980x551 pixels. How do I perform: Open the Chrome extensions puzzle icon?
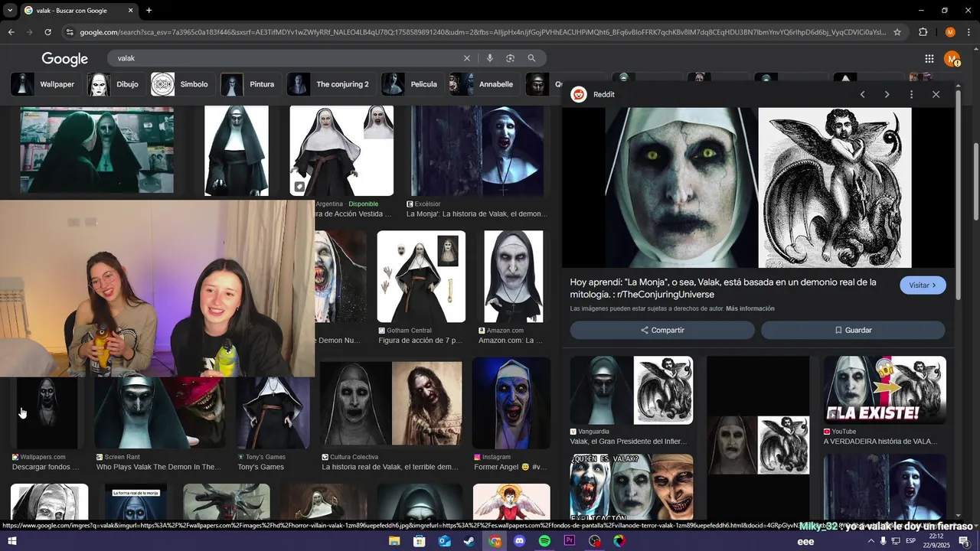pos(923,32)
